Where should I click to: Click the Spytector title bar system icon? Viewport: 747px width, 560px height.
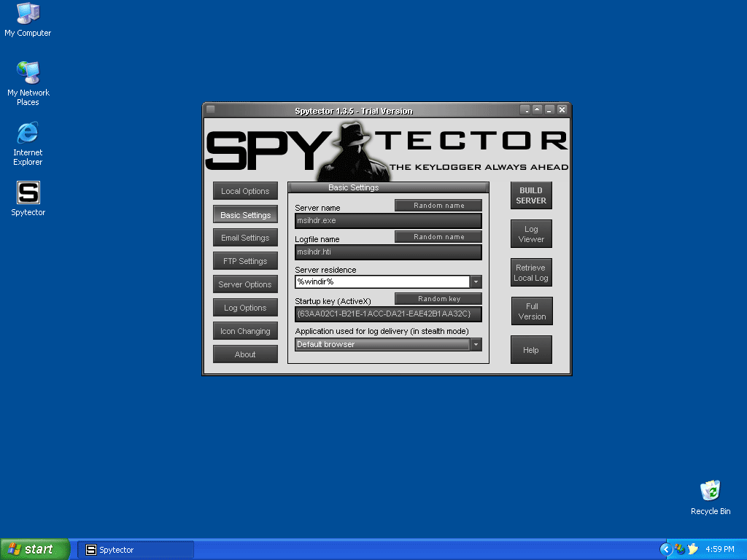pyautogui.click(x=211, y=110)
